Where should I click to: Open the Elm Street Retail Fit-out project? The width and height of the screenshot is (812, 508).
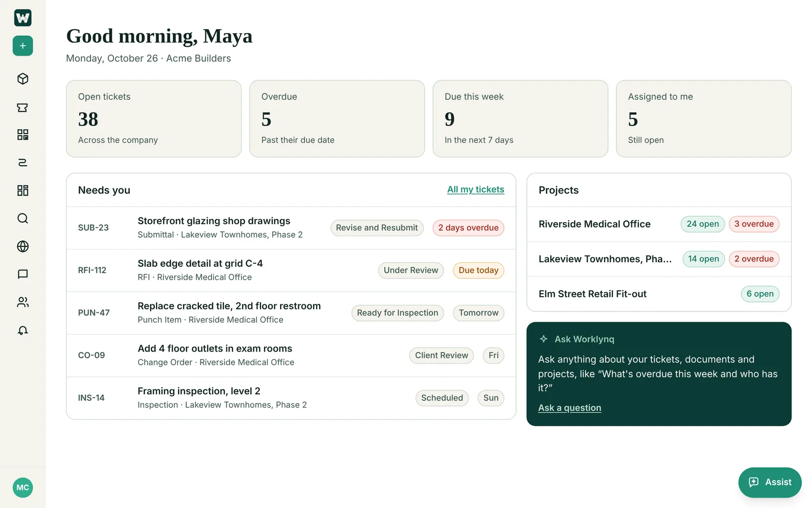click(659, 294)
